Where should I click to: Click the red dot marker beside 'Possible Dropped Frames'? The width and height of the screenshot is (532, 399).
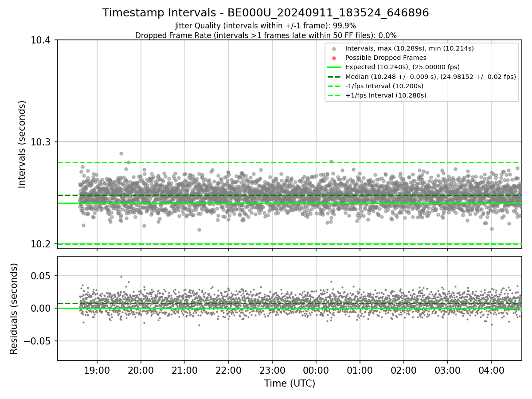334,58
